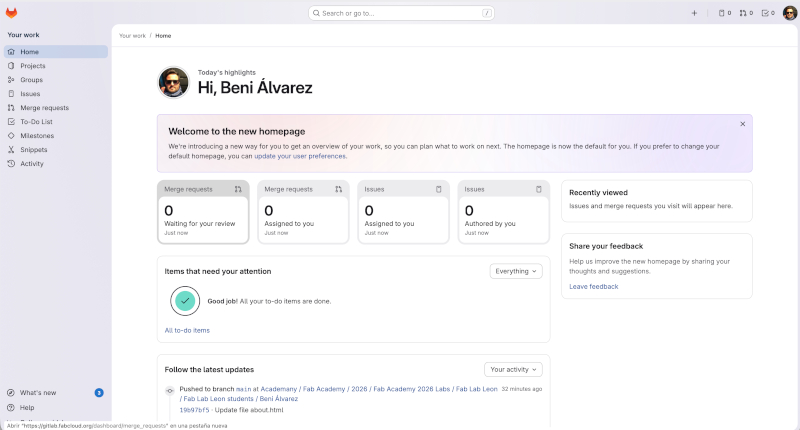Open Milestones in the sidebar
The image size is (800, 430).
[37, 136]
